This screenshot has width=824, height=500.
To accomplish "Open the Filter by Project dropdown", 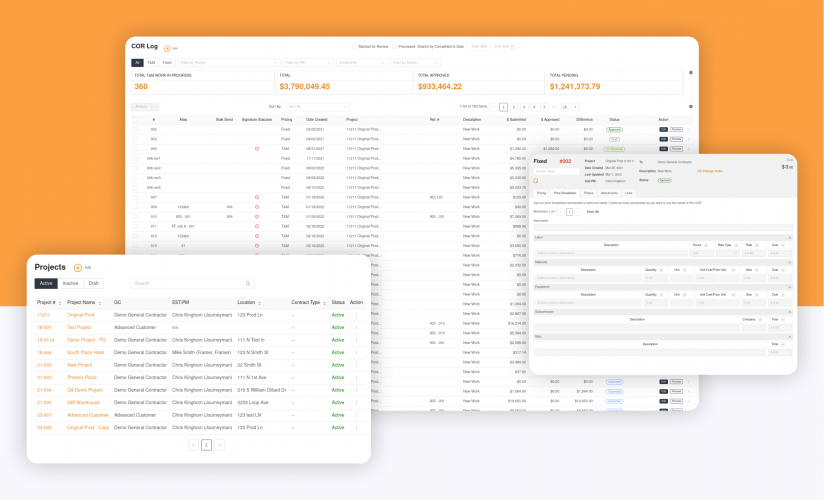I will [x=229, y=63].
